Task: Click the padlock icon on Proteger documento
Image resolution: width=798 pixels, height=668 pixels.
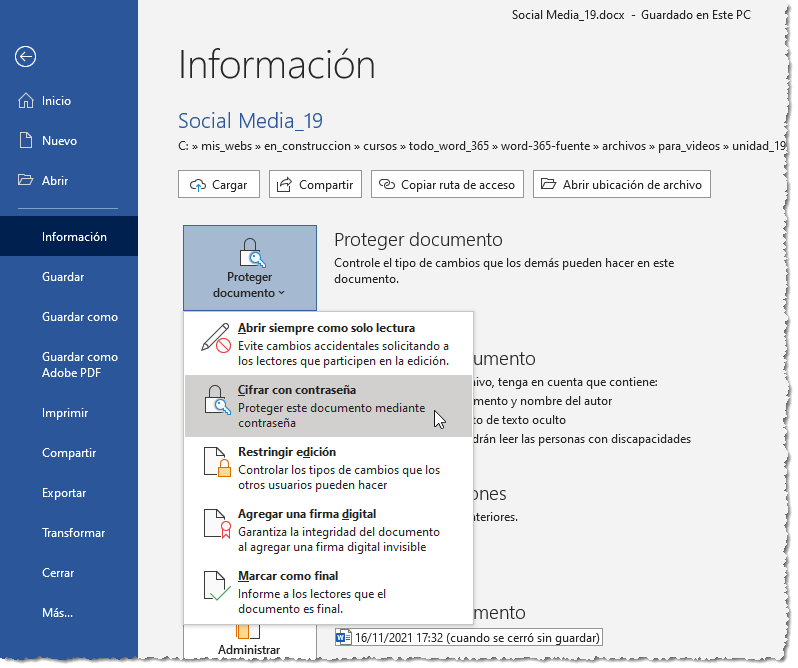Action: point(252,253)
